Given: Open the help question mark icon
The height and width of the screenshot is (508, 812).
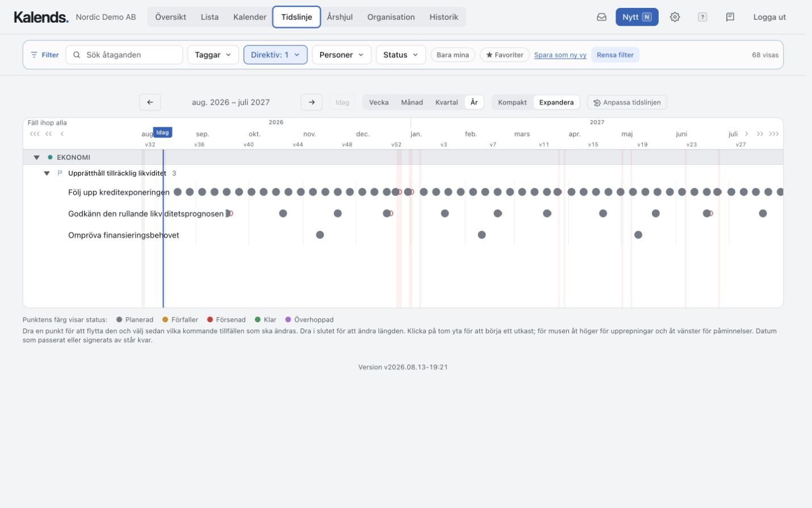Looking at the screenshot, I should tap(702, 17).
